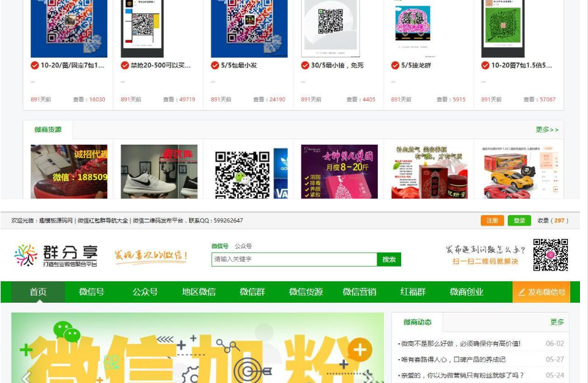Click the 收录 (297) count text
Screen dimensions: 588x383
point(552,221)
